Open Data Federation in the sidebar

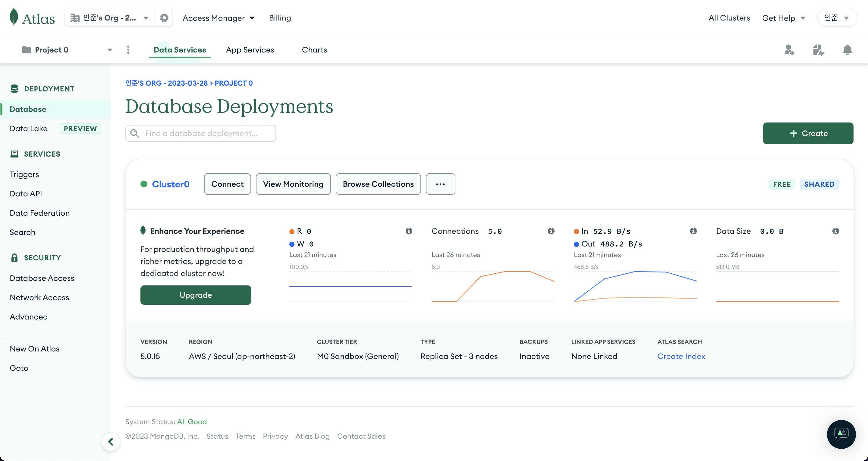pos(40,213)
